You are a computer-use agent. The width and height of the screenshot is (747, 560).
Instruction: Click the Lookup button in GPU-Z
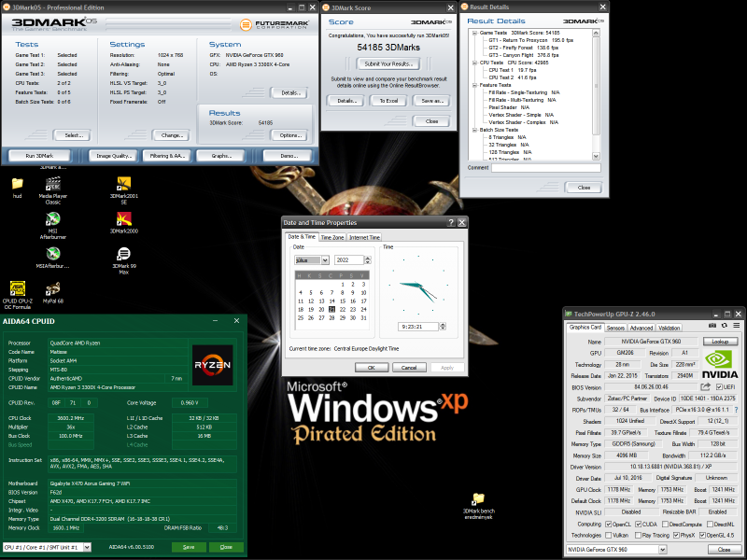720,342
